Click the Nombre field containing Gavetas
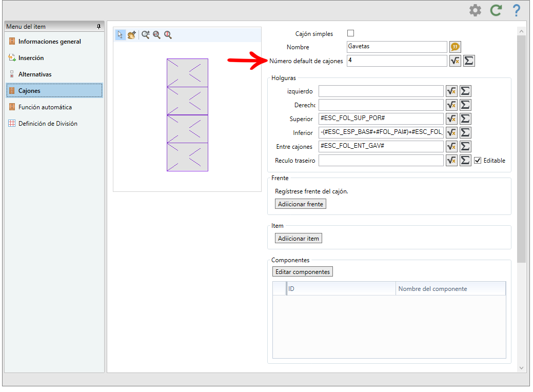 tap(397, 47)
